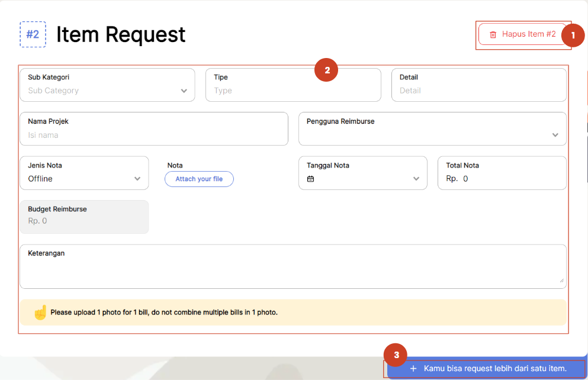
Task: Click the trash icon beside Hapus Item #2
Action: (493, 35)
